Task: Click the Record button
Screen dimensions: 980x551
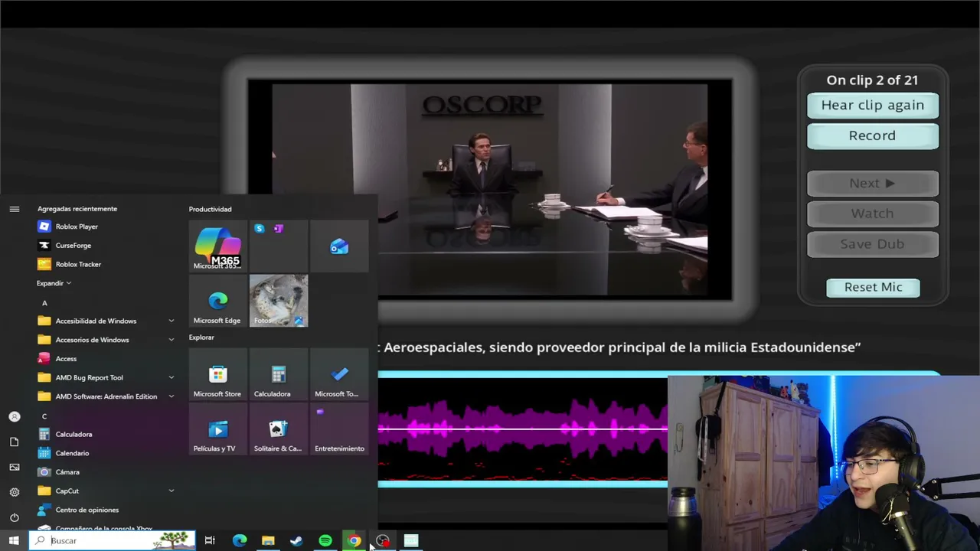Action: coord(873,135)
